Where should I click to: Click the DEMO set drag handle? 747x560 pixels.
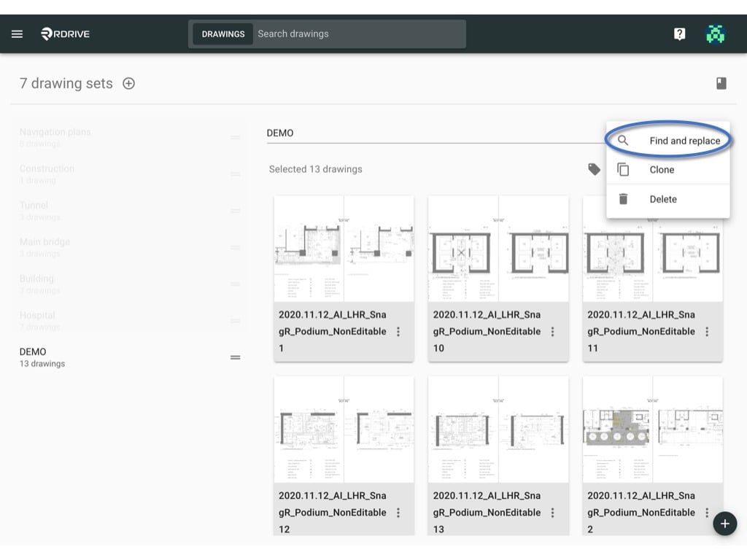click(236, 357)
